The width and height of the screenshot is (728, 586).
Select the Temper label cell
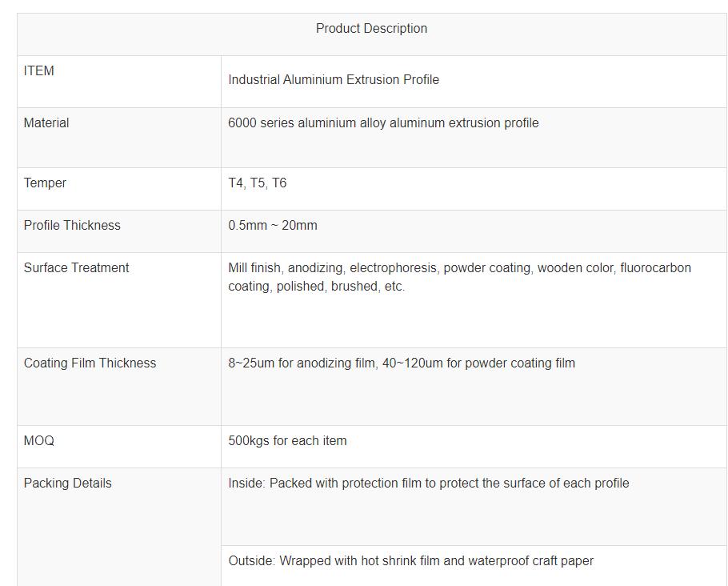(45, 183)
